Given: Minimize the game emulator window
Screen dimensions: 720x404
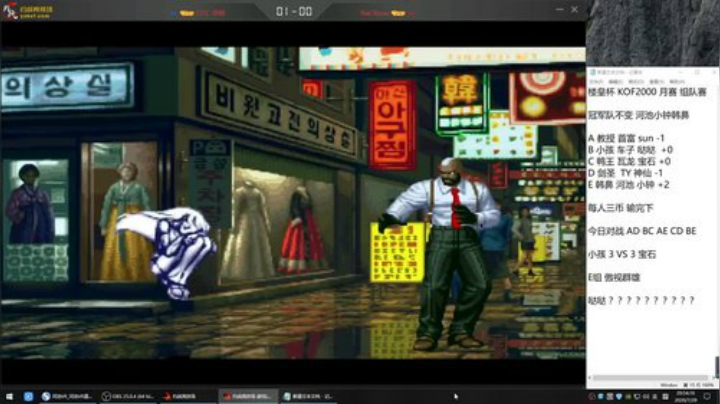Looking at the screenshot, I should coord(559,9).
